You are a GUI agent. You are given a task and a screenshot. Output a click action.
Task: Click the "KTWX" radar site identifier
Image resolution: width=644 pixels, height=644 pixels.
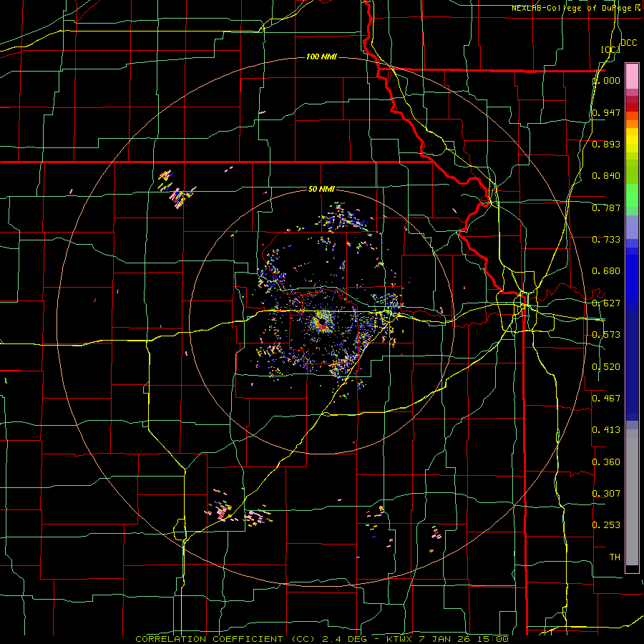click(400, 639)
